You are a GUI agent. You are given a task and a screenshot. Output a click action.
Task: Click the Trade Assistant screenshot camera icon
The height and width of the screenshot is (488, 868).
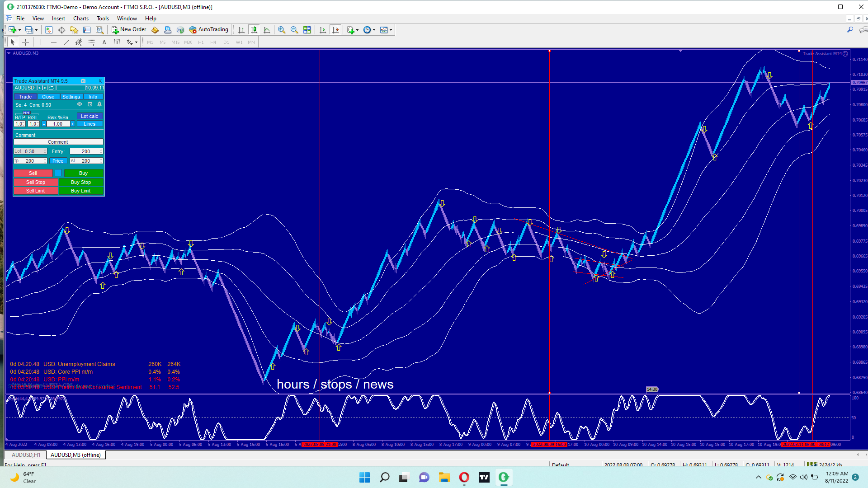(83, 81)
